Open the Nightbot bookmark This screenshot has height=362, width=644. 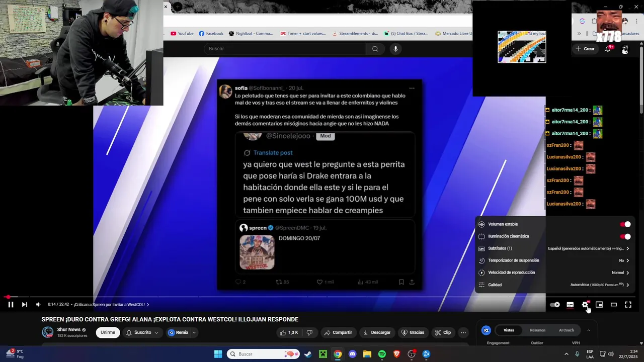(x=251, y=34)
